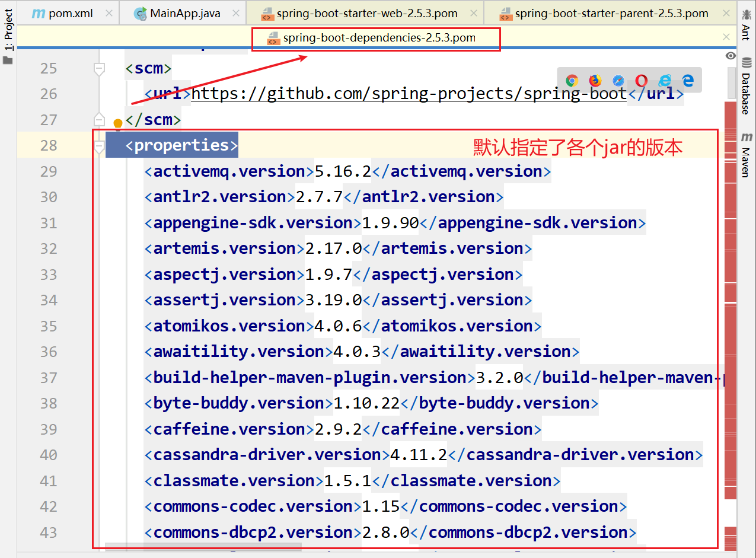The width and height of the screenshot is (756, 558).
Task: Open file in Chrome browser icon
Action: click(572, 81)
